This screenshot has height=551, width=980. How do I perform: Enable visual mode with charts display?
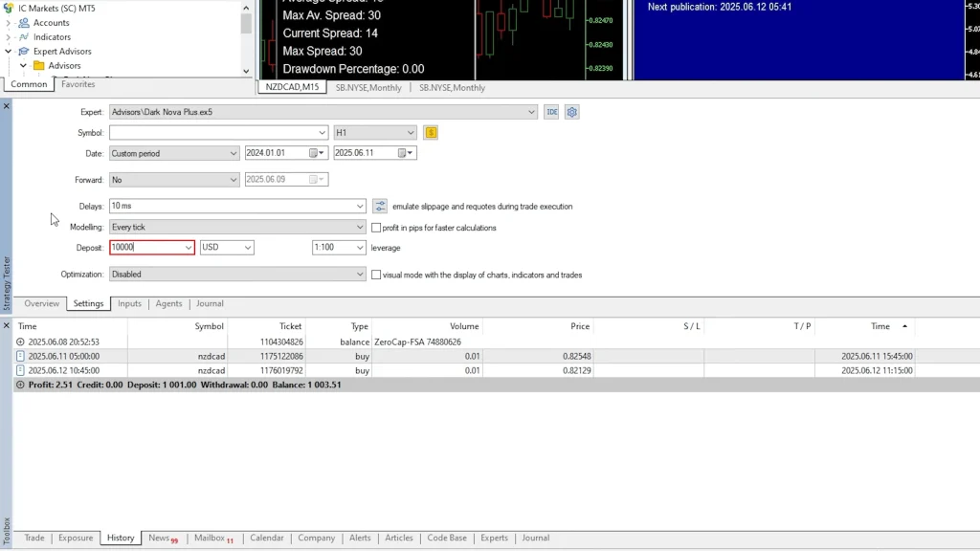point(376,275)
